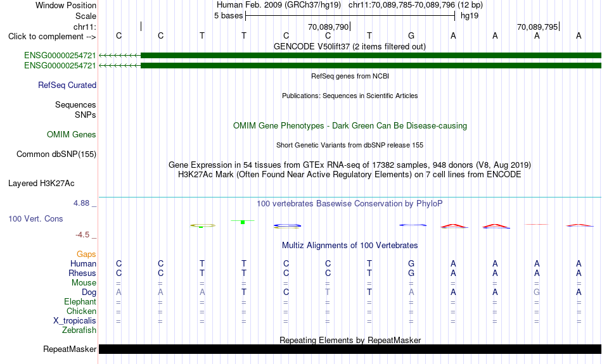This screenshot has width=602, height=364.
Task: Click 'Multiz Alignments of 100 Vertebrates' title
Action: tap(350, 245)
